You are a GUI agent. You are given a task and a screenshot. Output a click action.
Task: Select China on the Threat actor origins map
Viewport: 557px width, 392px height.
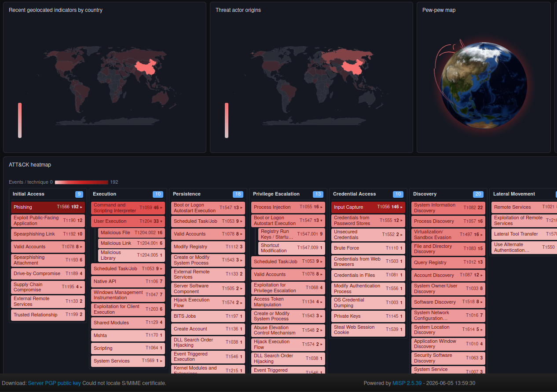pyautogui.click(x=353, y=68)
